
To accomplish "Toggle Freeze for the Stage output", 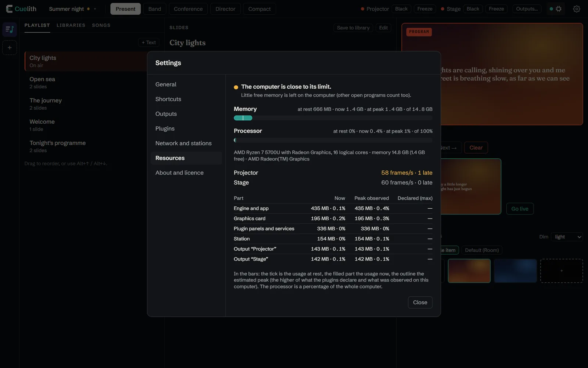I will click(x=496, y=9).
